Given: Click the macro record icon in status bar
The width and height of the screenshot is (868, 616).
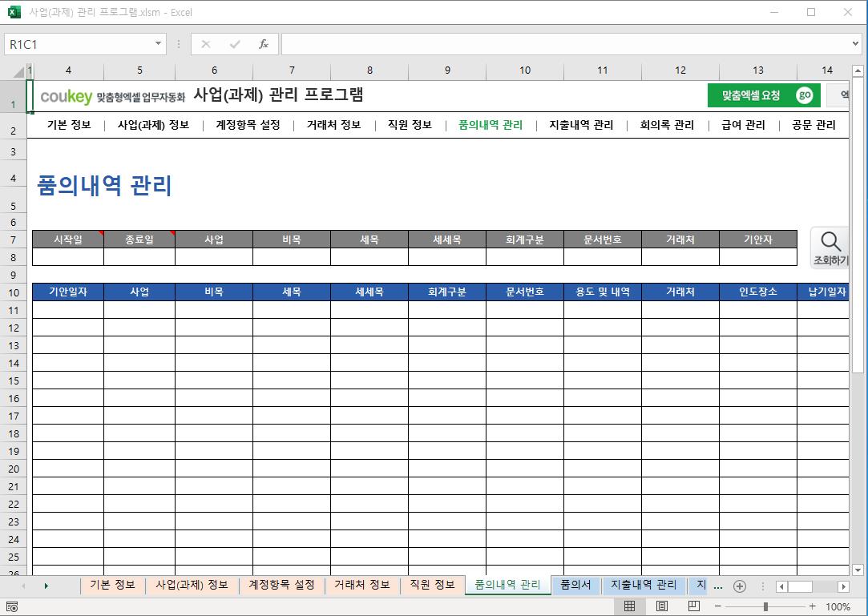Looking at the screenshot, I should click(x=12, y=606).
